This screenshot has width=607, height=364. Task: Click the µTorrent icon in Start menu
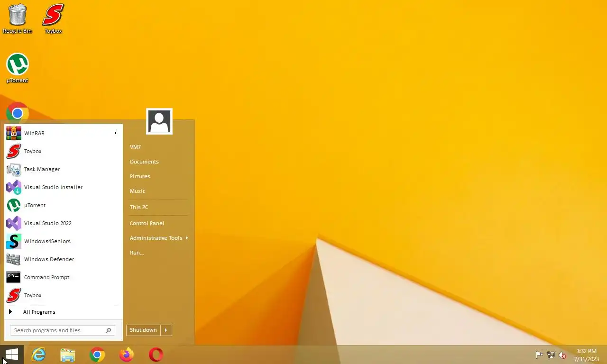coord(13,205)
